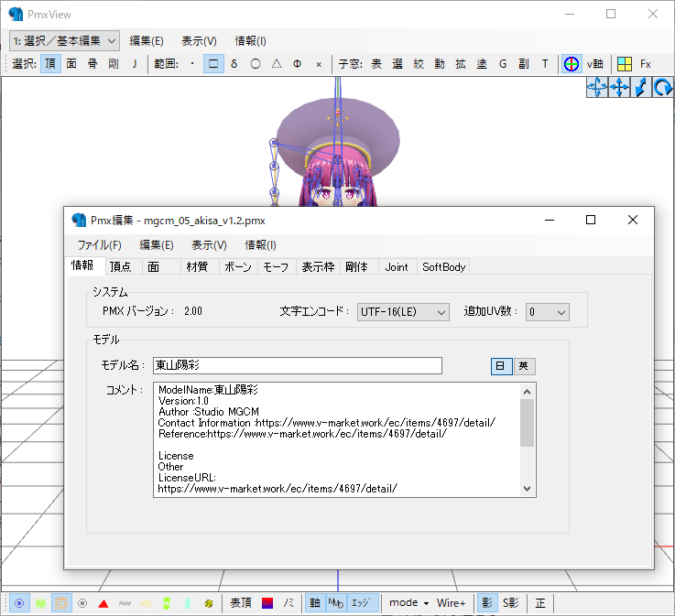Click the red triangle icon in bottom toolbar
675x616 pixels.
pyautogui.click(x=103, y=603)
